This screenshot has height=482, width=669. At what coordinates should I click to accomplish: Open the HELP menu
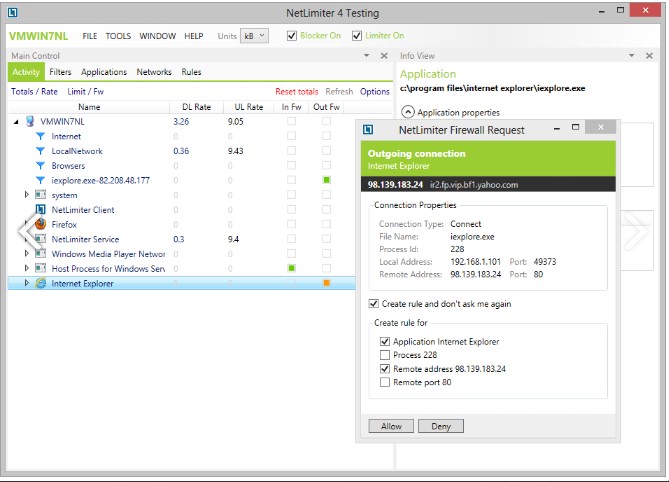click(194, 36)
